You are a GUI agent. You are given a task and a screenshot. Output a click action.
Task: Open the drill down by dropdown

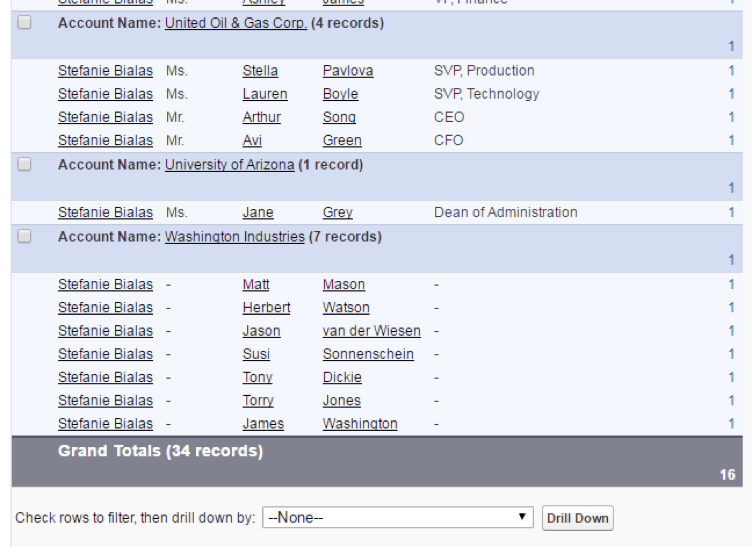tap(398, 518)
